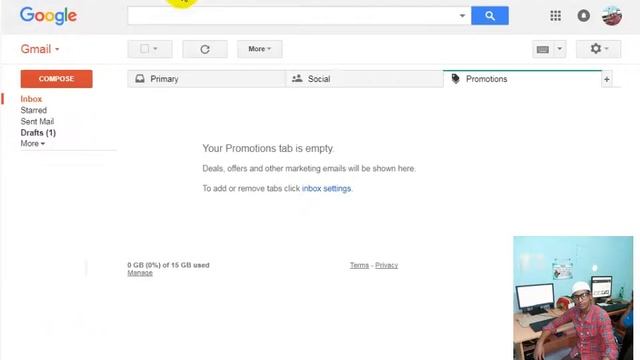Screen dimensions: 640x360
Task: Open Drafts (1) folder
Action: [x=38, y=133]
